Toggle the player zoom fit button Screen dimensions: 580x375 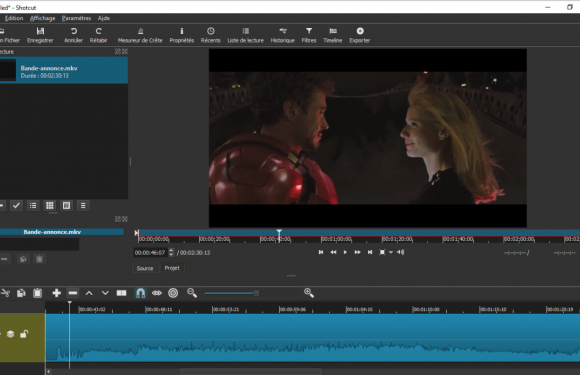tap(382, 252)
